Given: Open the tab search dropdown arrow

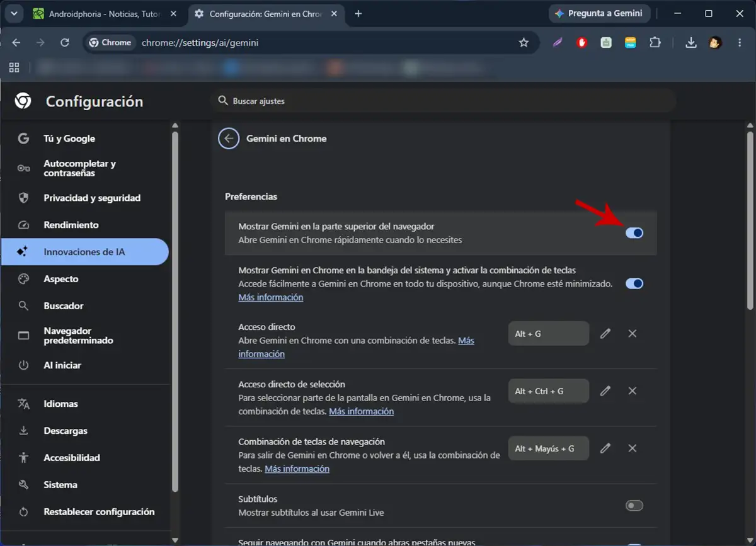Looking at the screenshot, I should coord(14,14).
